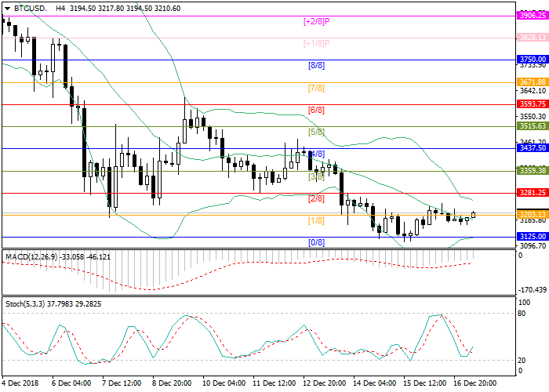Click the orange 3671.88 price tag
This screenshot has height=392, width=549.
[533, 82]
